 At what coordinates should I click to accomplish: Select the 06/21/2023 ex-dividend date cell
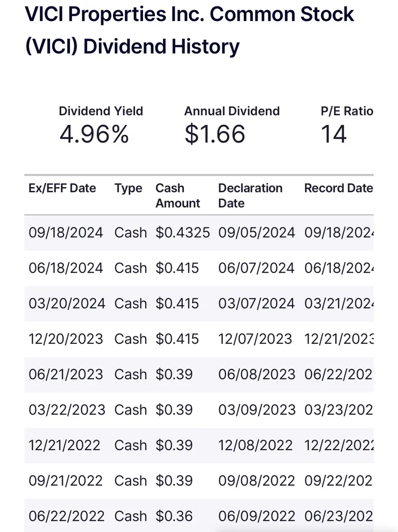tap(66, 375)
